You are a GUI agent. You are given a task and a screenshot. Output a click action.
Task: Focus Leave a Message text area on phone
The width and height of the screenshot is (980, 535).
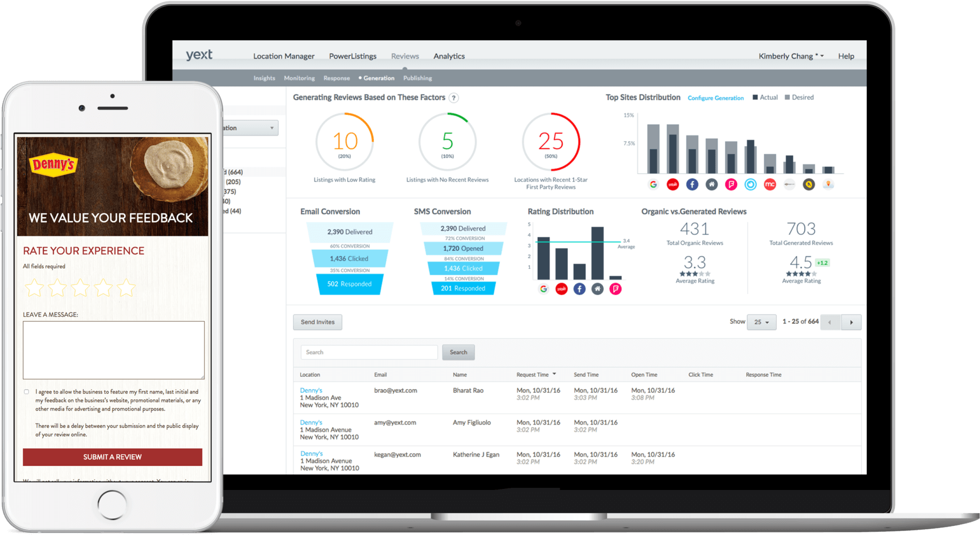[114, 350]
